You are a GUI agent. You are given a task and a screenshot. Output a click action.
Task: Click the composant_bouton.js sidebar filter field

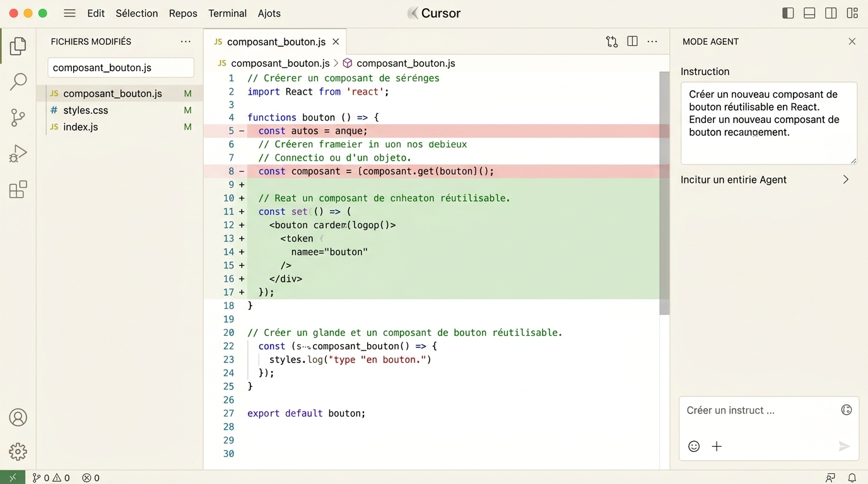click(x=121, y=67)
